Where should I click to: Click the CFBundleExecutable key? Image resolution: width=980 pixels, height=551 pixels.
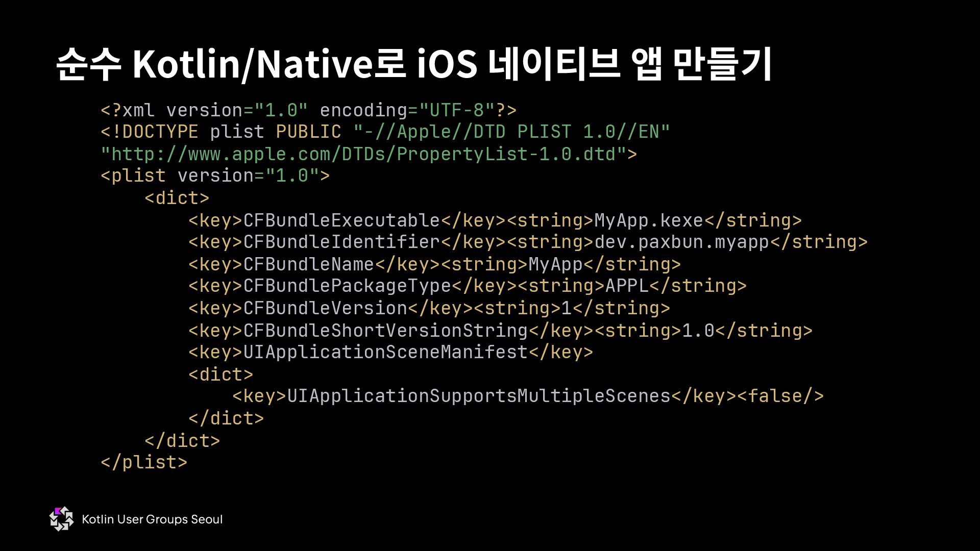[341, 220]
